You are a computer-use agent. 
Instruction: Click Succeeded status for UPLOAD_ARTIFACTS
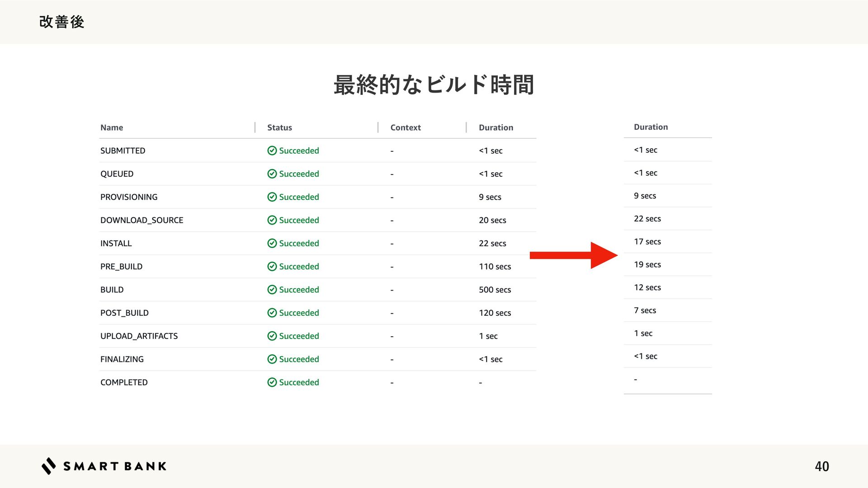point(298,336)
